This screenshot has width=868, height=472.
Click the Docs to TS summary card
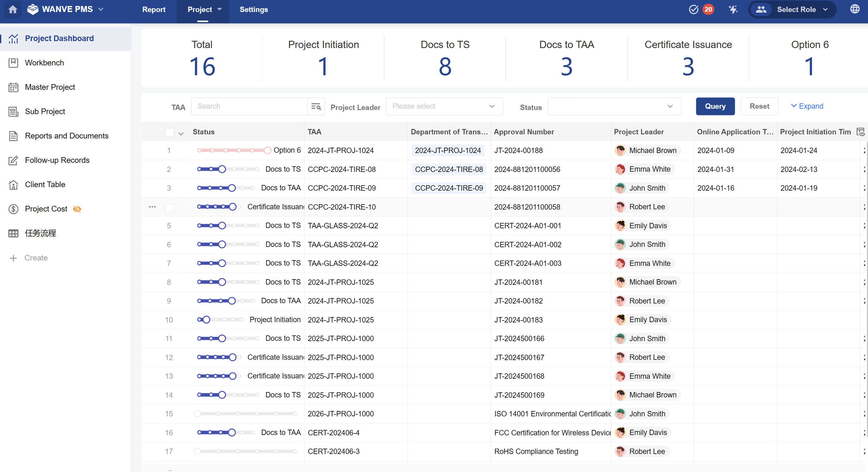(445, 58)
